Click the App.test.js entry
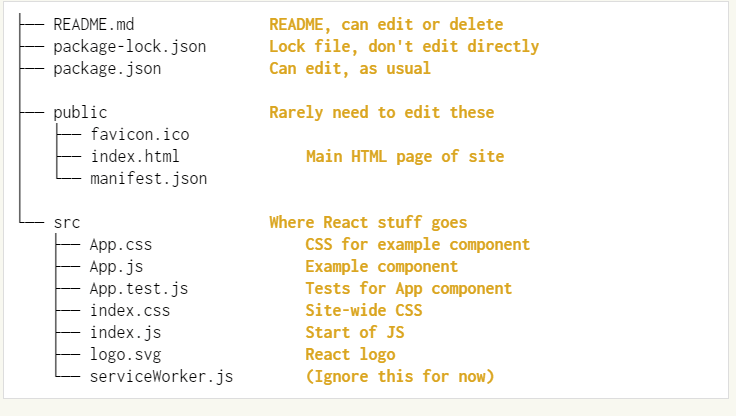This screenshot has height=416, width=736. [139, 289]
